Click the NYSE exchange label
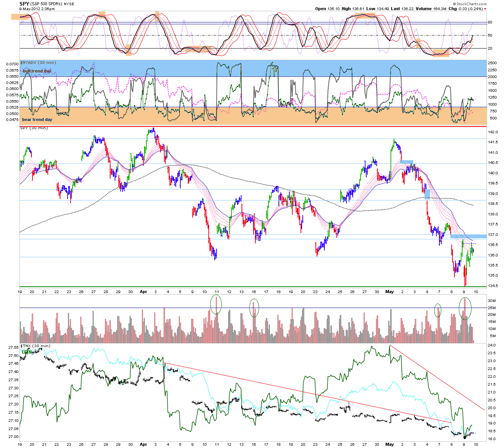This screenshot has width=504, height=448. tap(69, 4)
